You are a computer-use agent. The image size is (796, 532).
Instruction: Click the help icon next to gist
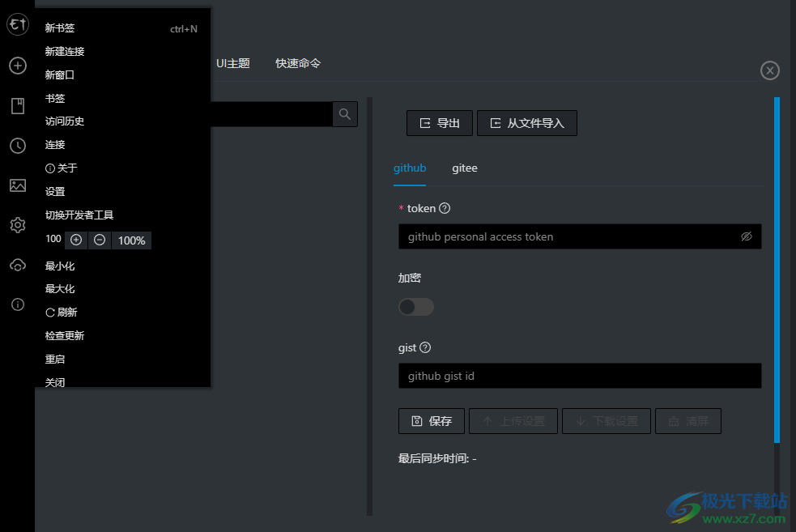(425, 347)
